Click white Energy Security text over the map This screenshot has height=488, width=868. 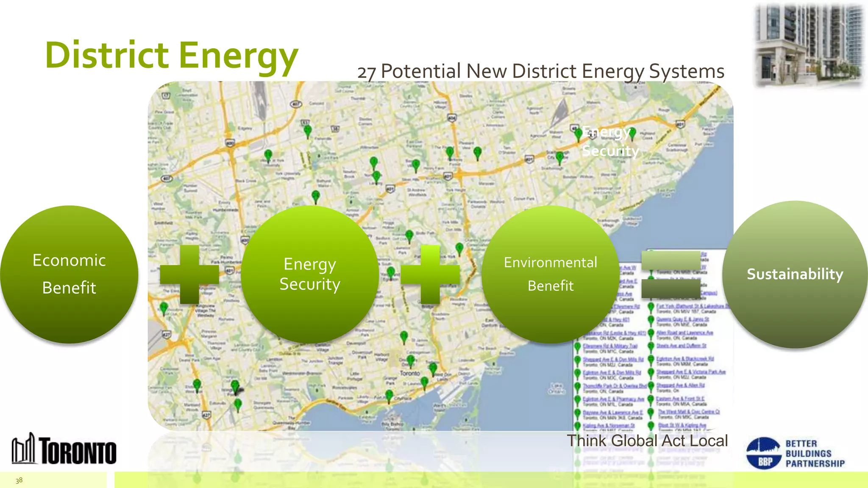click(x=610, y=141)
